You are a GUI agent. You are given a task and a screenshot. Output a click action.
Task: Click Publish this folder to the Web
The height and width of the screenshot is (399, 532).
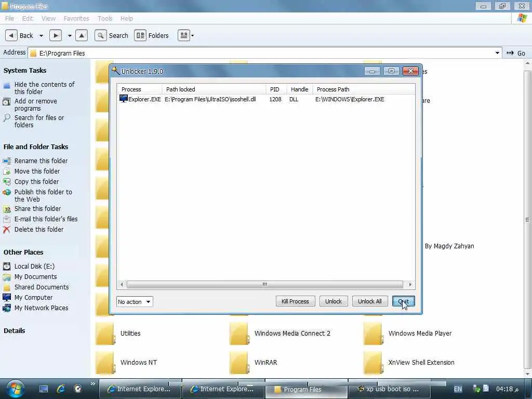click(x=43, y=195)
